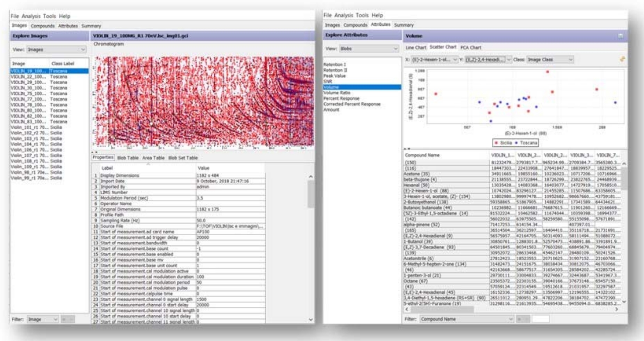Click Compound Name column header
This screenshot has width=644, height=341.
pyautogui.click(x=422, y=155)
